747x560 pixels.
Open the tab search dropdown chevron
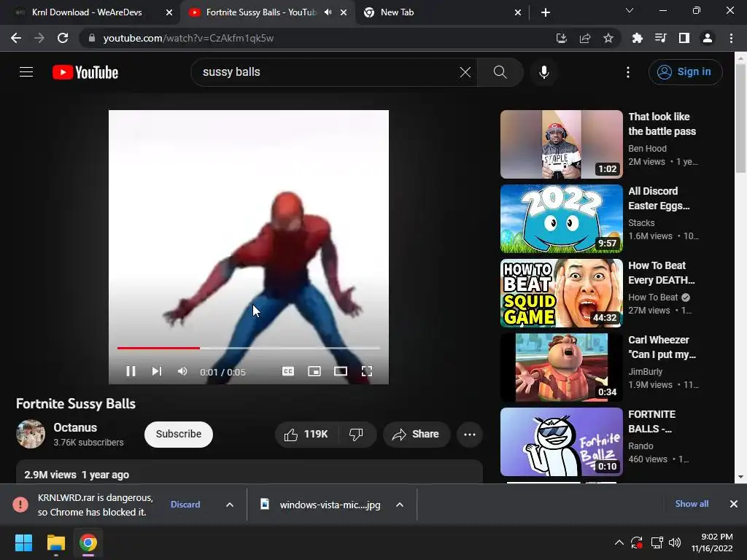click(630, 10)
